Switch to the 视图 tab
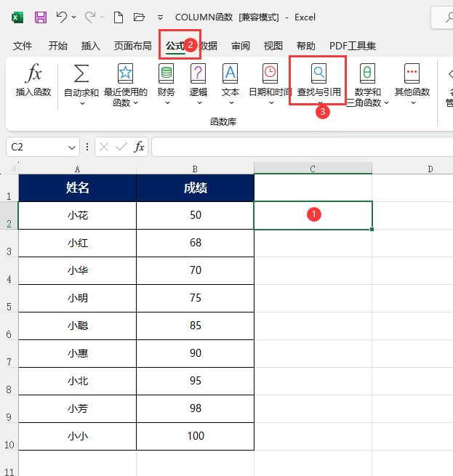This screenshot has height=476, width=453. 273,46
